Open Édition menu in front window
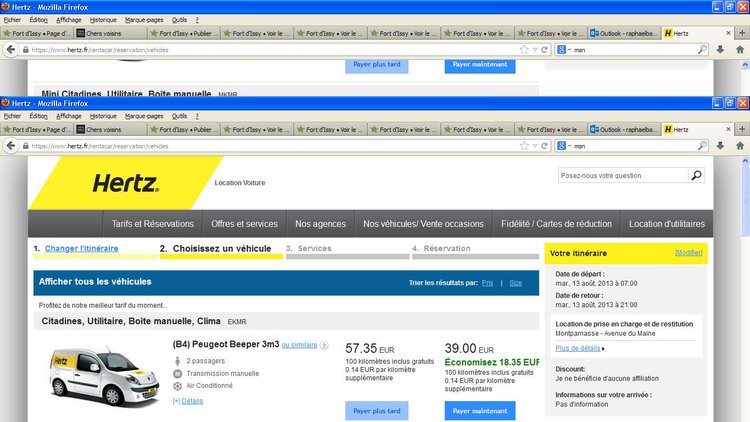 pos(38,116)
